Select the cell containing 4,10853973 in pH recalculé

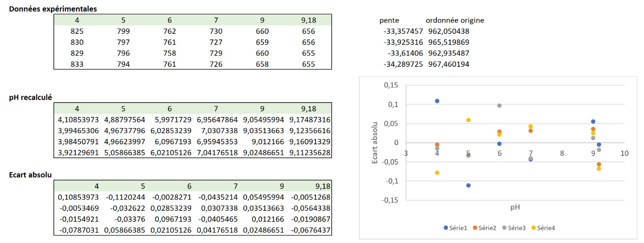(x=78, y=120)
